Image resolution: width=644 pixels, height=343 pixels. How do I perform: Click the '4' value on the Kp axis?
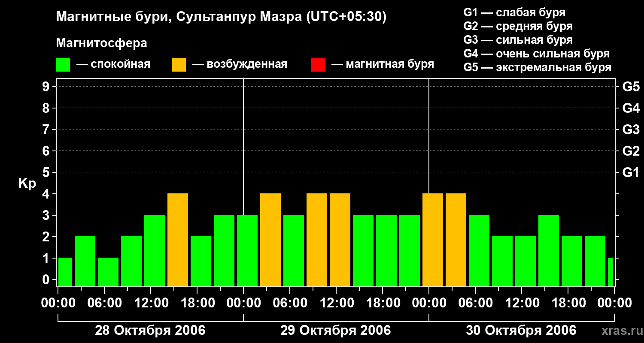pos(47,194)
